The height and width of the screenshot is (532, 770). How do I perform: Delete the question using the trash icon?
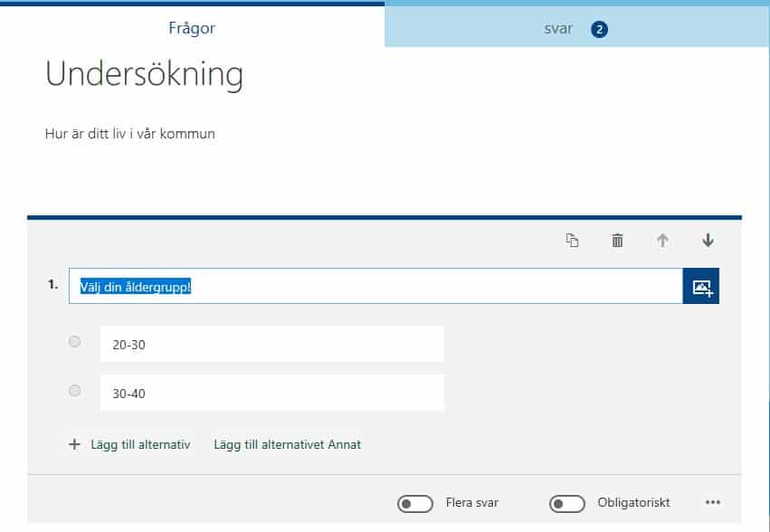coord(617,241)
